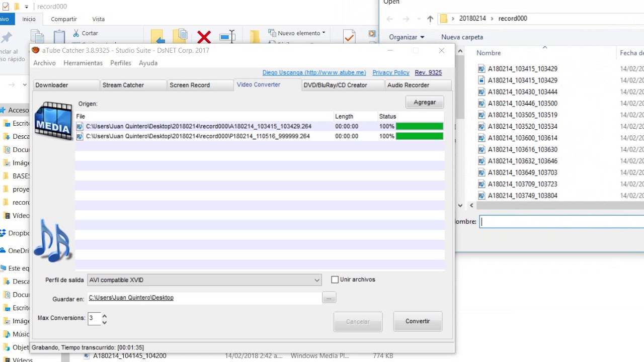Click the Max Conversions number field

pos(94,318)
